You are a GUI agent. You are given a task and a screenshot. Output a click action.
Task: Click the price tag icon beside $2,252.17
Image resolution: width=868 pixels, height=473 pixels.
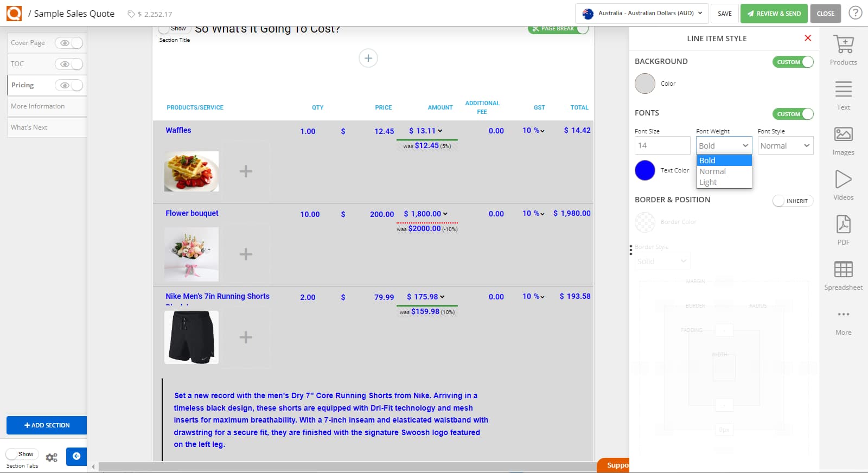click(131, 14)
